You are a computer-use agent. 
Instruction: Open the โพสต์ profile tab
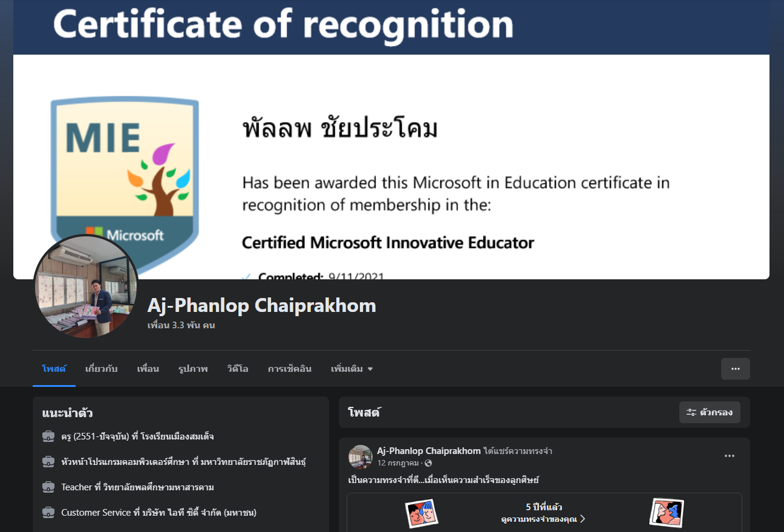point(54,369)
